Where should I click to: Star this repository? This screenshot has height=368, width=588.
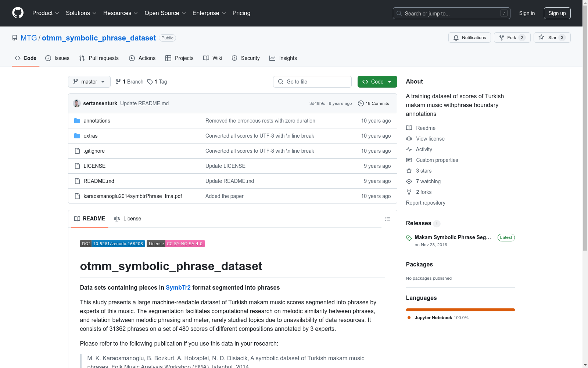[552, 38]
